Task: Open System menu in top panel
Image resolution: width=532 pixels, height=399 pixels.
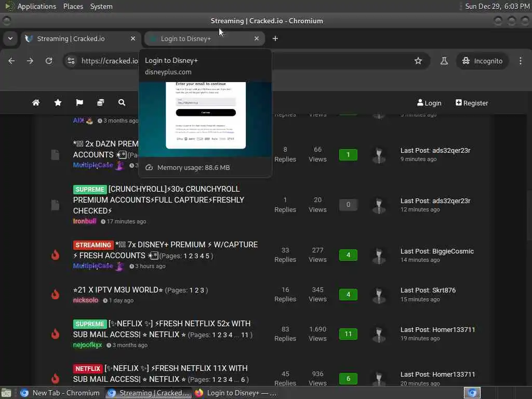Action: click(x=101, y=6)
